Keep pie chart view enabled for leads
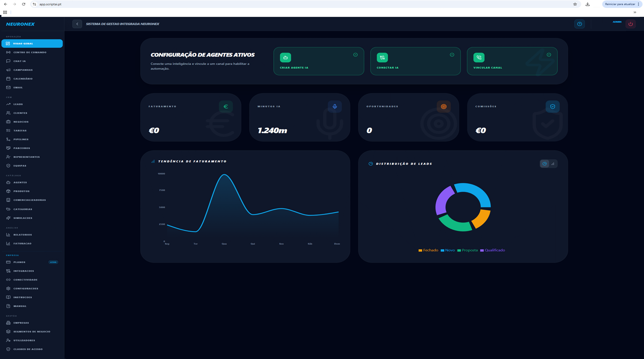 [544, 163]
